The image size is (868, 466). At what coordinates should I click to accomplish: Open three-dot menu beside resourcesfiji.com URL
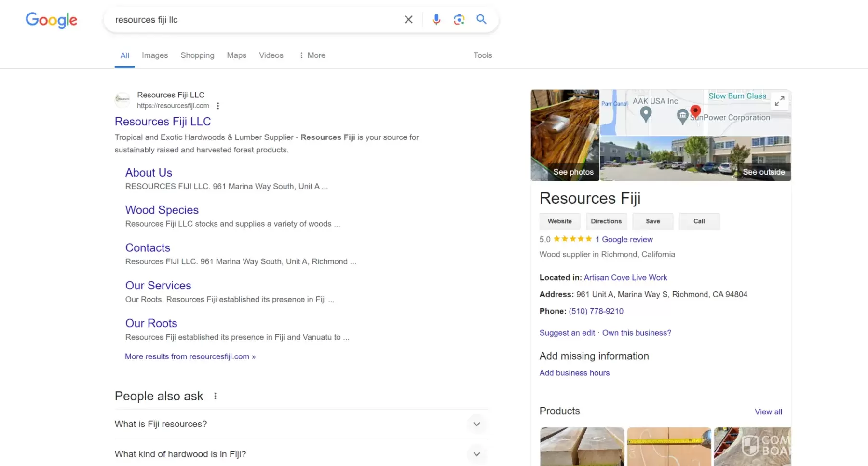click(218, 106)
